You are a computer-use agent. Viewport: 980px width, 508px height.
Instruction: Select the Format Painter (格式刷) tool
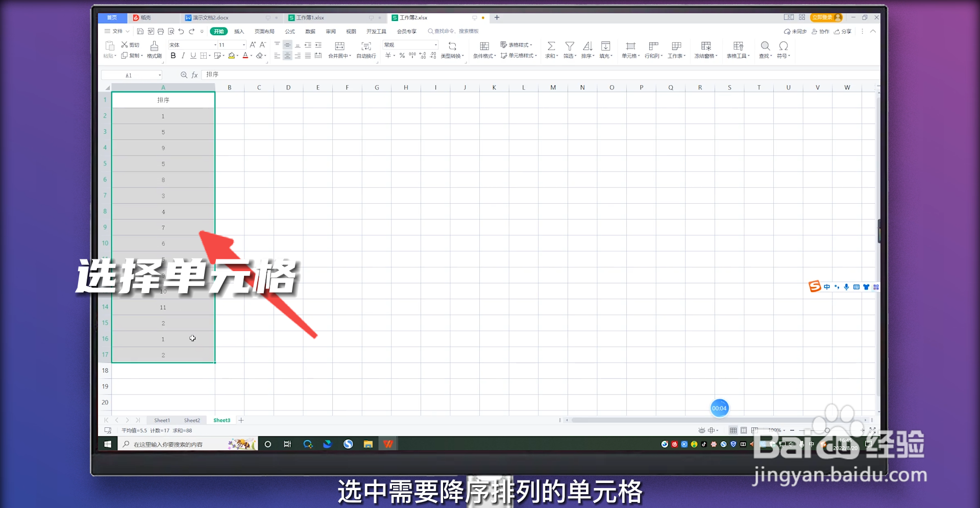click(154, 49)
